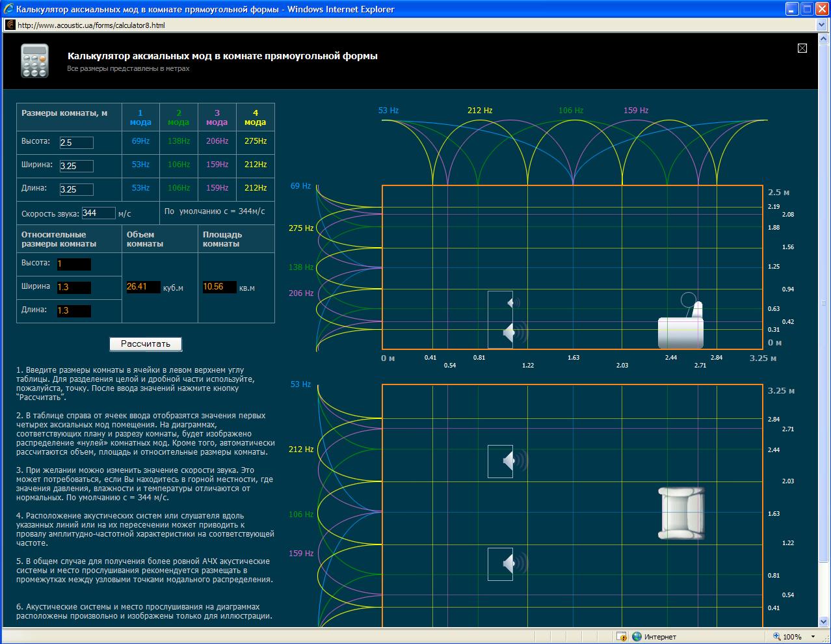Screen dimensions: 831x644
Task: Click the Высота room height input field
Action: (76, 142)
